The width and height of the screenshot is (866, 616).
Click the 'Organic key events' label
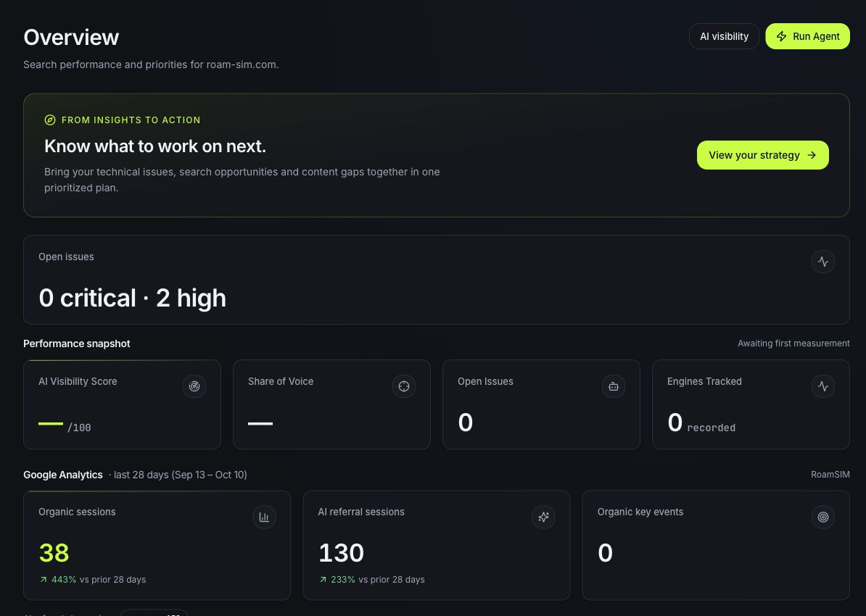pos(640,512)
